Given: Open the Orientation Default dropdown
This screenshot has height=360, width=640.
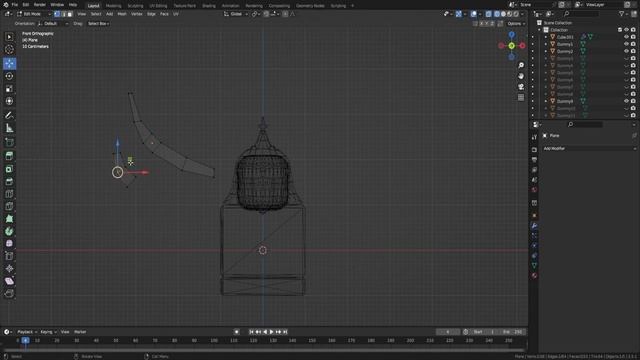Looking at the screenshot, I should click(x=53, y=24).
